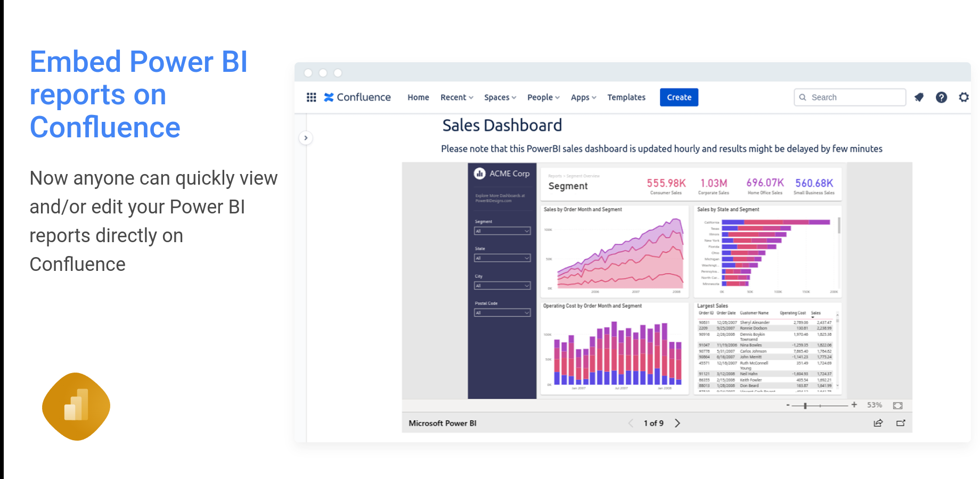Click the Segment page heading
Screen dimensions: 980x479
tap(568, 186)
